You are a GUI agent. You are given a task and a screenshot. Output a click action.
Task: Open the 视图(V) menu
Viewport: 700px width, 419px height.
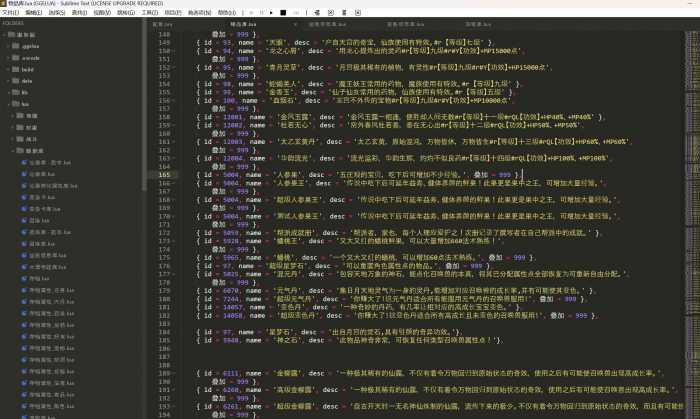pos(102,13)
